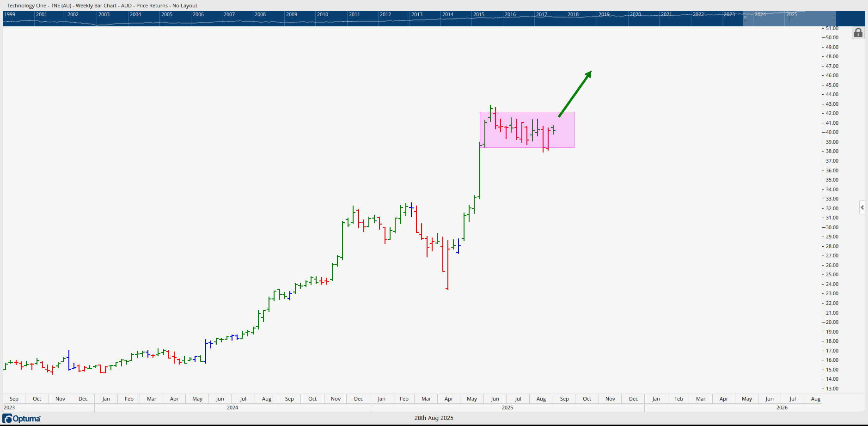Click the Nov 2025 month label
Image resolution: width=868 pixels, height=426 pixels.
[610, 399]
